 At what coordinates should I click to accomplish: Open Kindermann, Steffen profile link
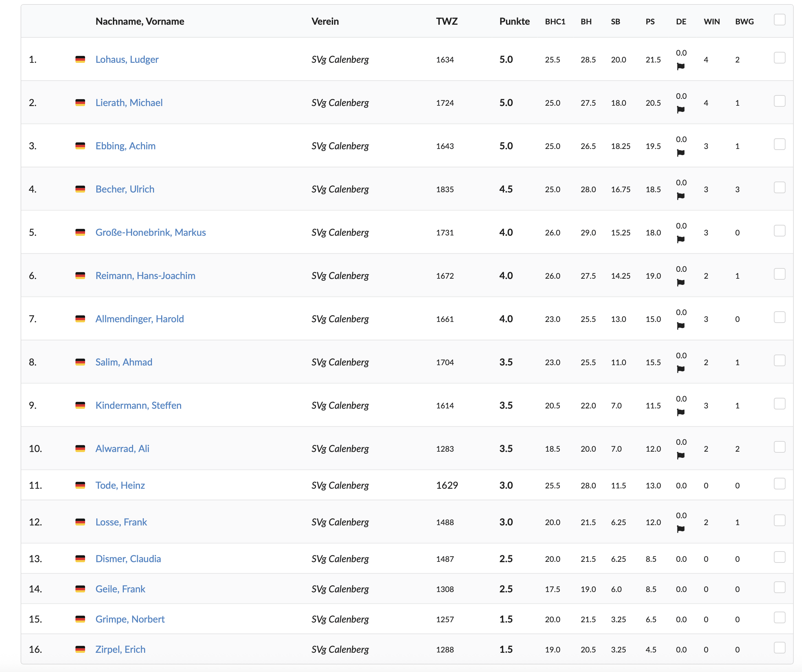pos(138,405)
